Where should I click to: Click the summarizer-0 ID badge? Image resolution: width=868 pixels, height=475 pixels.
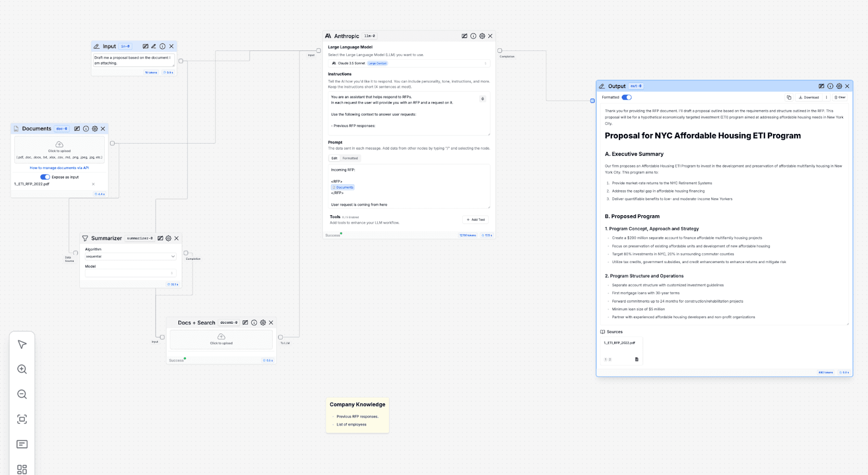click(140, 238)
